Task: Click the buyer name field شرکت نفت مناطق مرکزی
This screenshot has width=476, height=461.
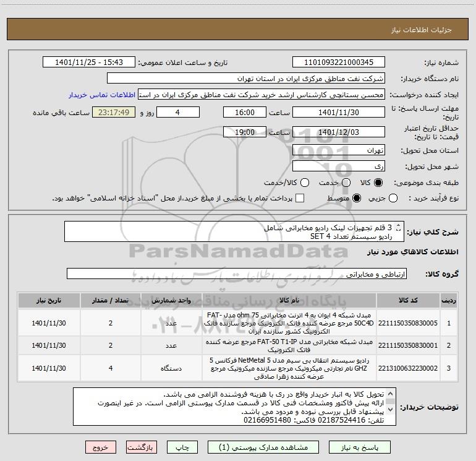Action: (246, 79)
